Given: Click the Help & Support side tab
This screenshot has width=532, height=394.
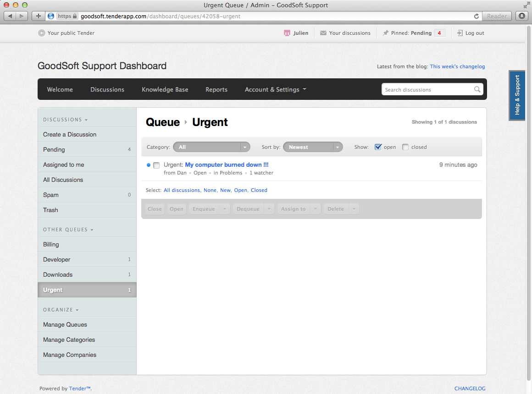Looking at the screenshot, I should [x=517, y=95].
